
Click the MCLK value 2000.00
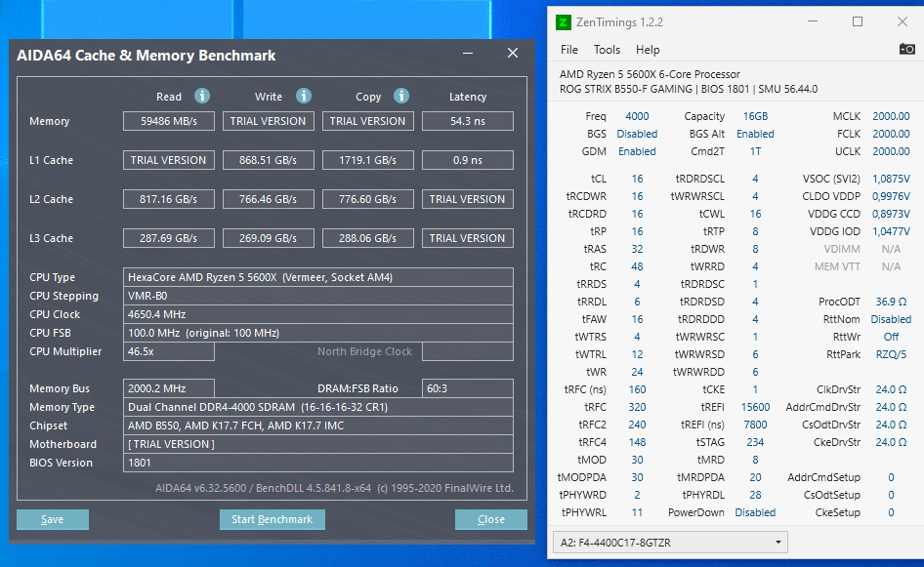tap(891, 116)
